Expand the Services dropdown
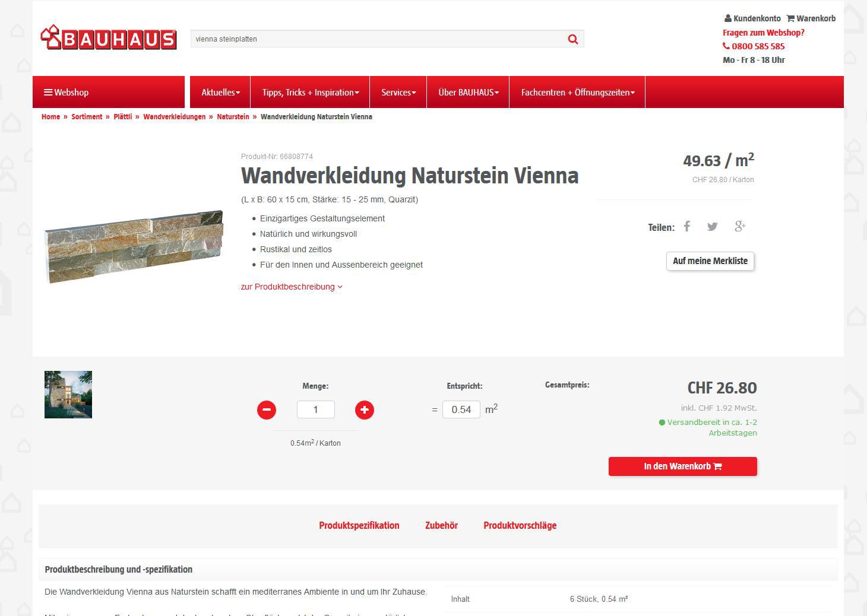Screen dimensions: 867x616 (x=398, y=92)
